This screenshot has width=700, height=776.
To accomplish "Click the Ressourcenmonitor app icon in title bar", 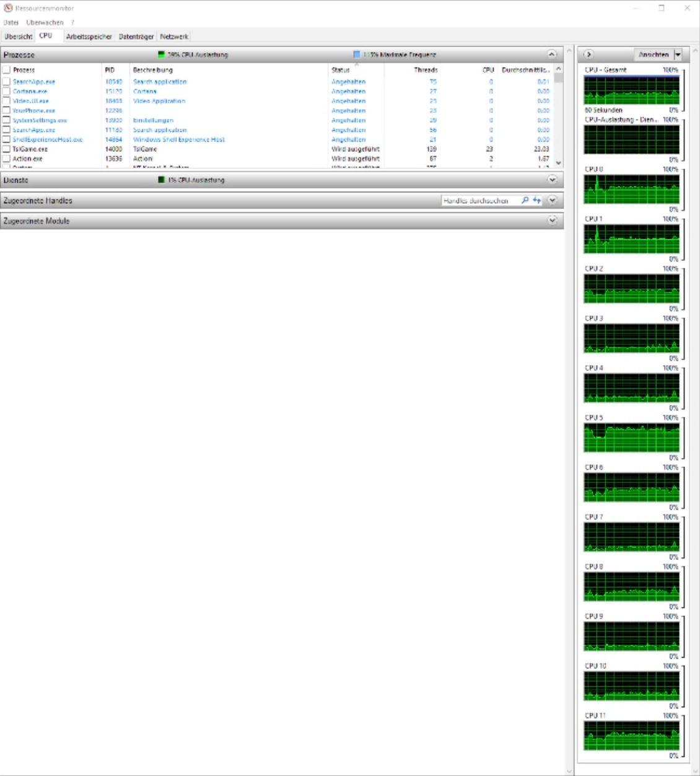I will pyautogui.click(x=8, y=8).
